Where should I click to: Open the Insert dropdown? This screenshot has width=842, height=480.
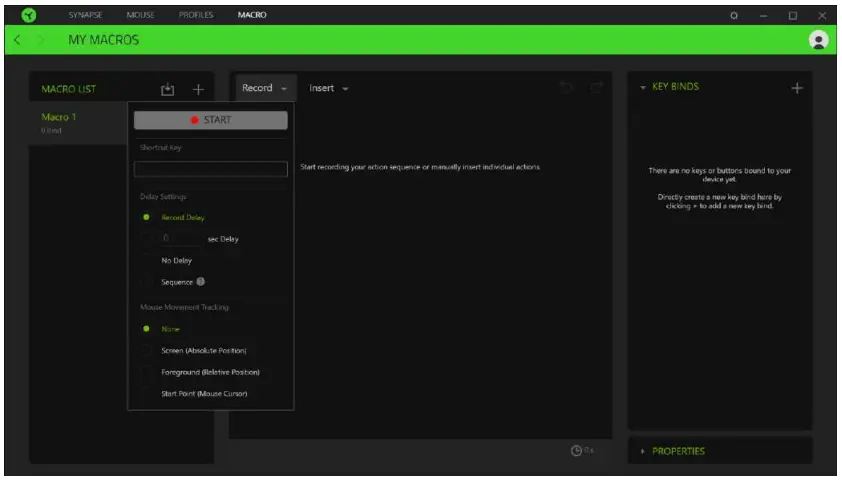(329, 88)
